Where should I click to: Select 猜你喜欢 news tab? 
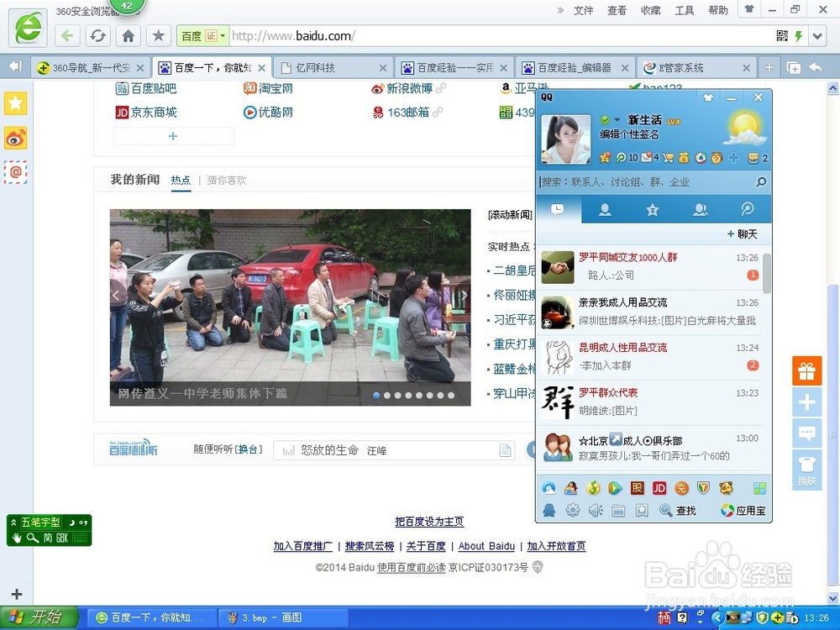[x=227, y=181]
